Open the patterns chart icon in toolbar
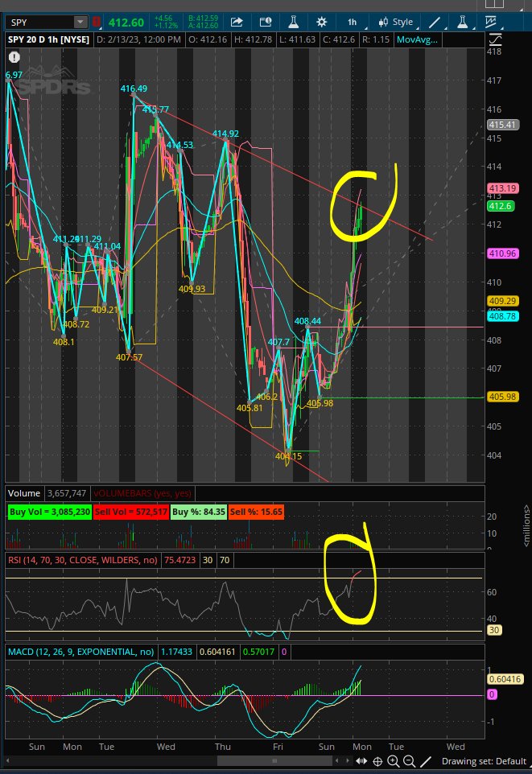 pyautogui.click(x=491, y=23)
